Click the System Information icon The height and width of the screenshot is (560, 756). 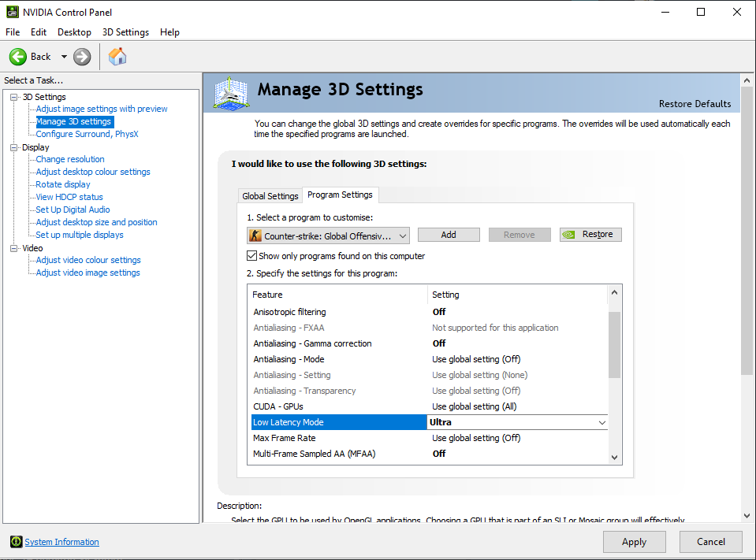16,542
